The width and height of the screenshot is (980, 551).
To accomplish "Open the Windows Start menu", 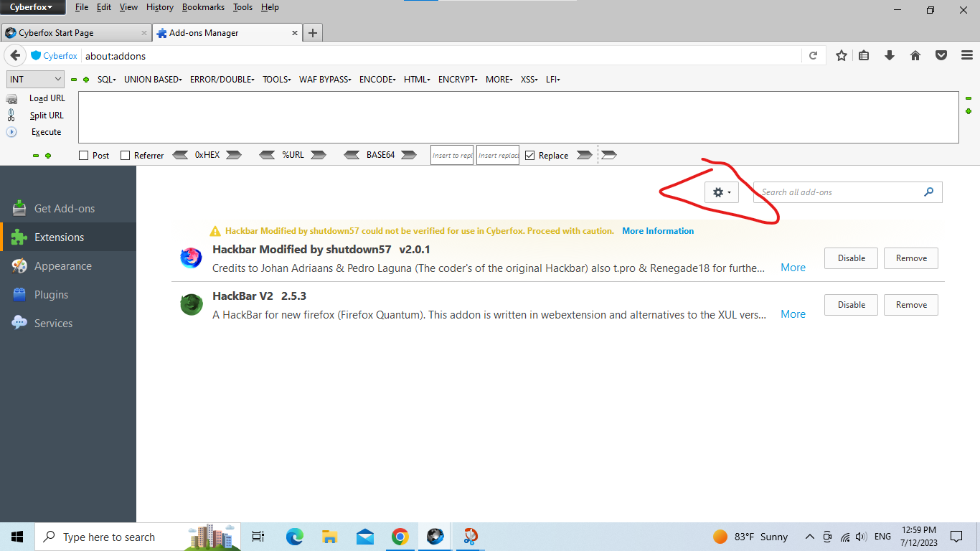I will coord(17,537).
